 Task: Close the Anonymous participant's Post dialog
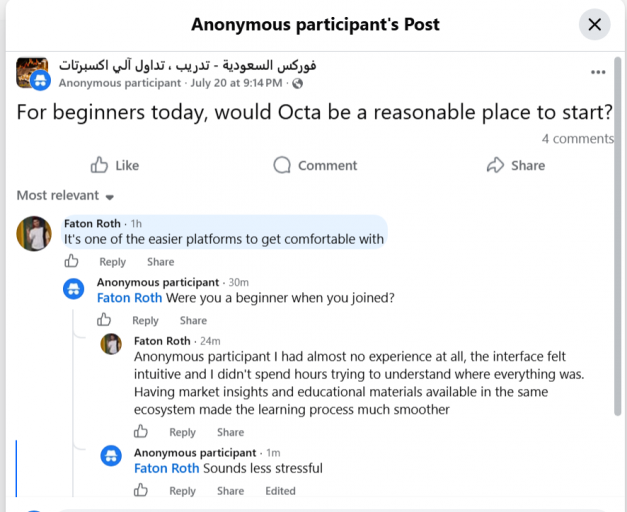[x=594, y=24]
